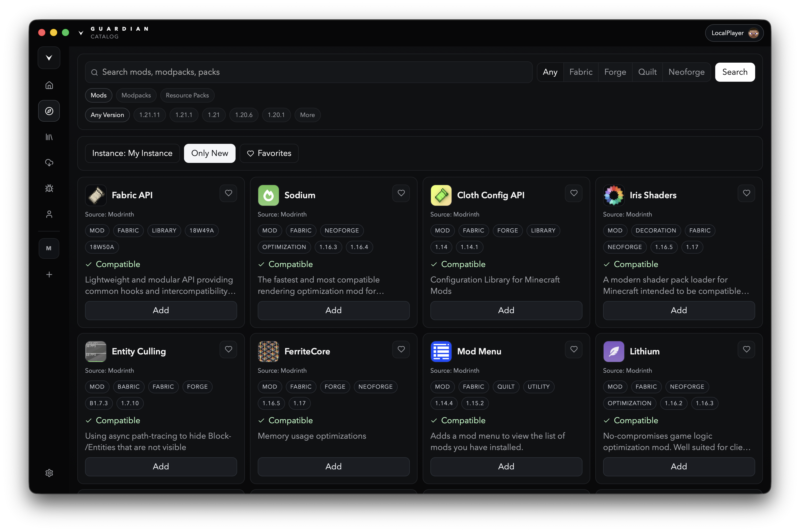Toggle the Only New filter
Image resolution: width=800 pixels, height=532 pixels.
click(210, 153)
